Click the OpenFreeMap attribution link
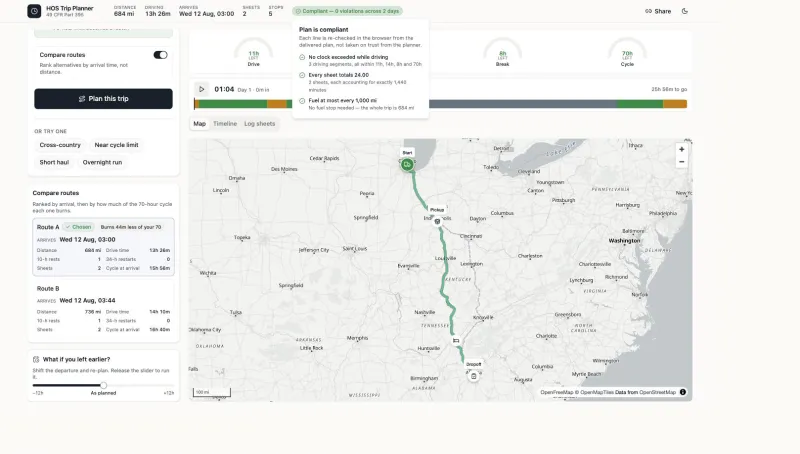 click(x=557, y=392)
